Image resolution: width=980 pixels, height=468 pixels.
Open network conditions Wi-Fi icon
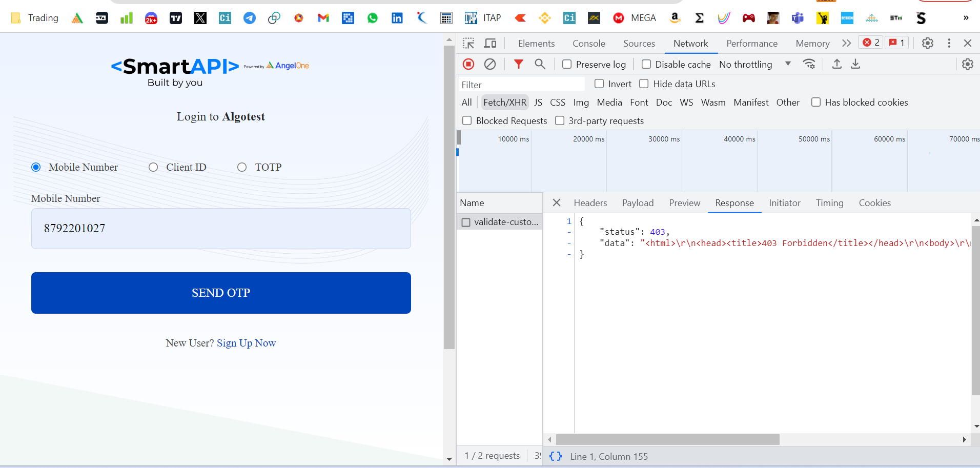pyautogui.click(x=809, y=64)
